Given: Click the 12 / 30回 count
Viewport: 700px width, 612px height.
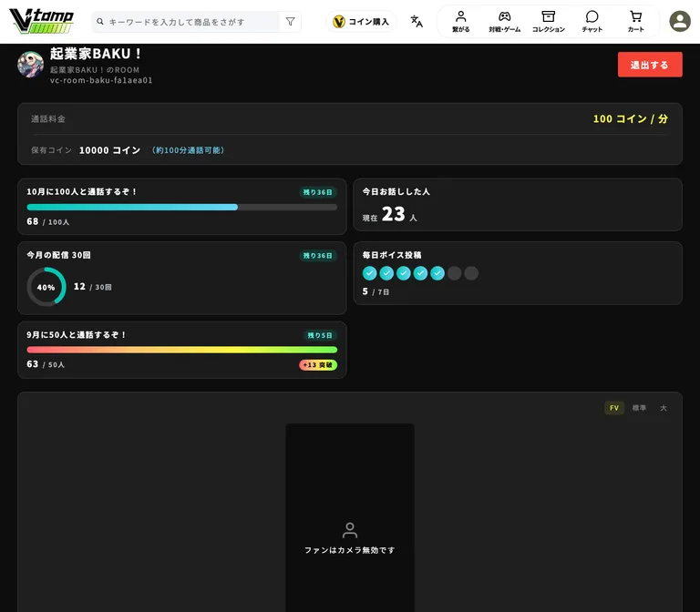Looking at the screenshot, I should click(92, 287).
